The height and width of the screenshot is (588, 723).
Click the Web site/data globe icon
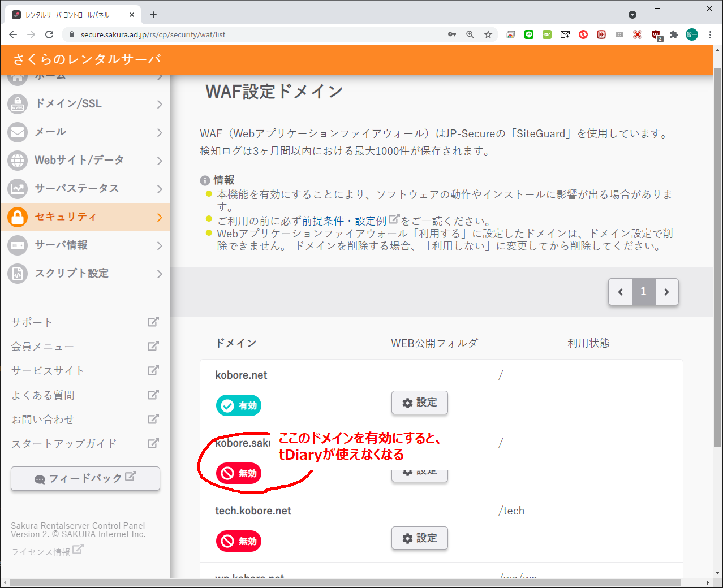click(x=18, y=161)
